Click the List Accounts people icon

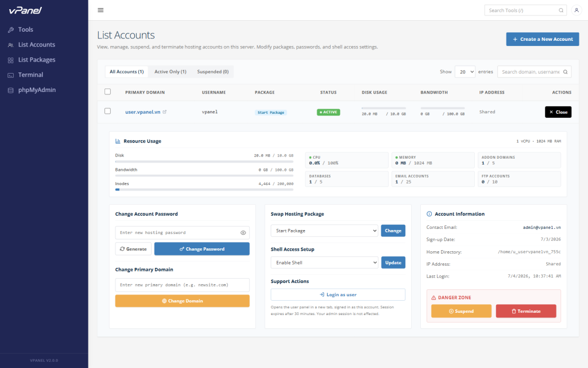pos(11,45)
